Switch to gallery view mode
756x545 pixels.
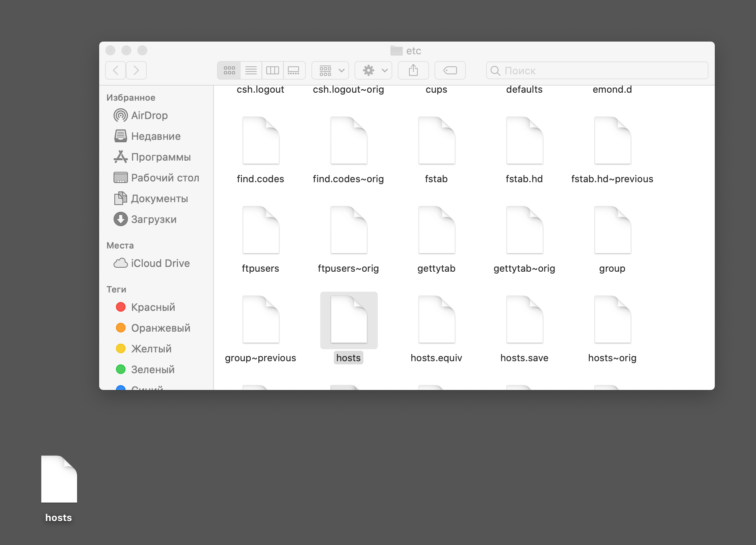(x=294, y=71)
